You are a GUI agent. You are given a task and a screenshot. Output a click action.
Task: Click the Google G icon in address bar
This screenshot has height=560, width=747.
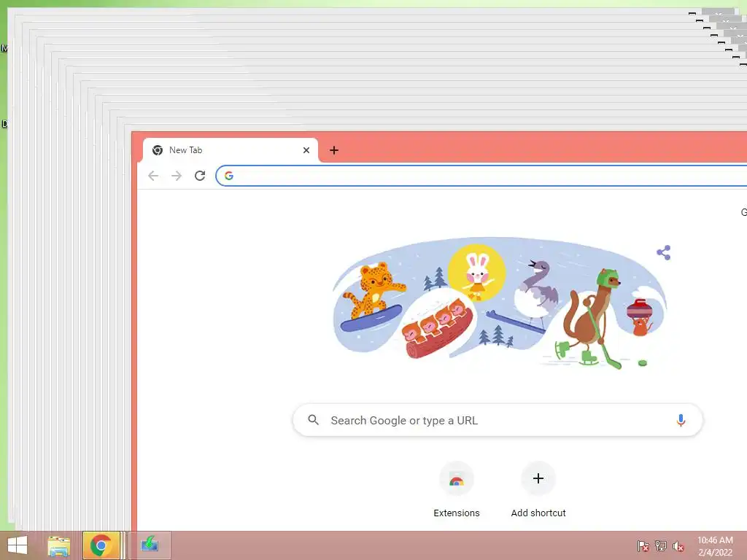pos(228,176)
